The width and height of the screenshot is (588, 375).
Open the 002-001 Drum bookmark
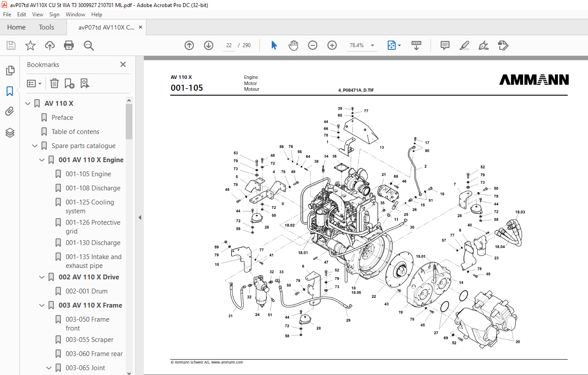86,291
